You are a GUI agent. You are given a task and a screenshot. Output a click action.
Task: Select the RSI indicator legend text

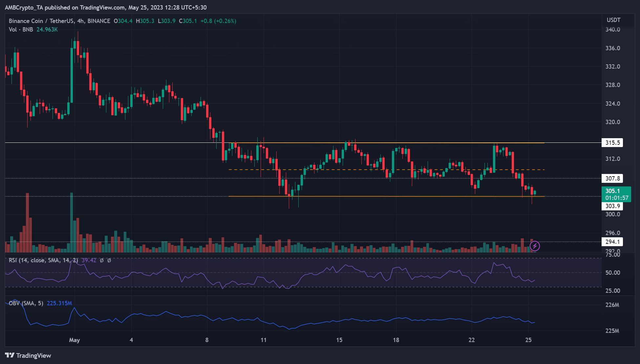43,260
